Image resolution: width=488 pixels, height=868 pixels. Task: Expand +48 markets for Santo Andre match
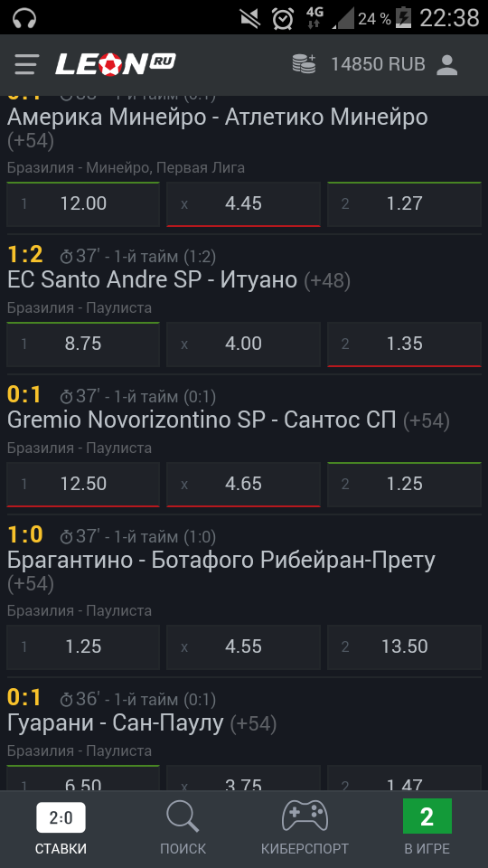327,281
